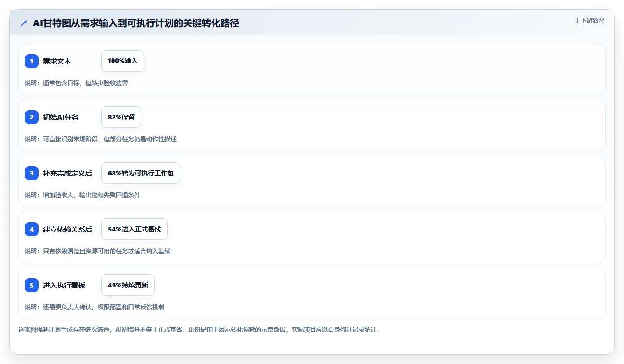Click description about 可直接识别常规阶段
The height and width of the screenshot is (364, 624).
(101, 139)
